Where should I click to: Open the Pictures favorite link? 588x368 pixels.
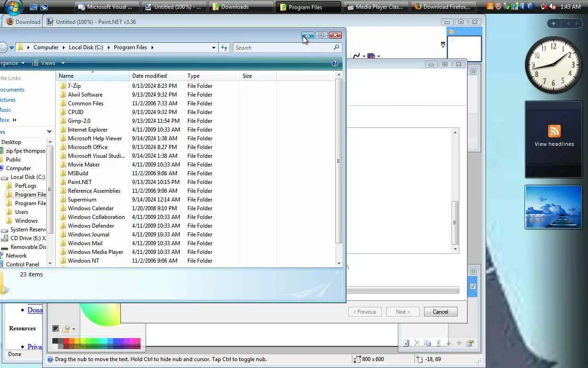pyautogui.click(x=8, y=100)
